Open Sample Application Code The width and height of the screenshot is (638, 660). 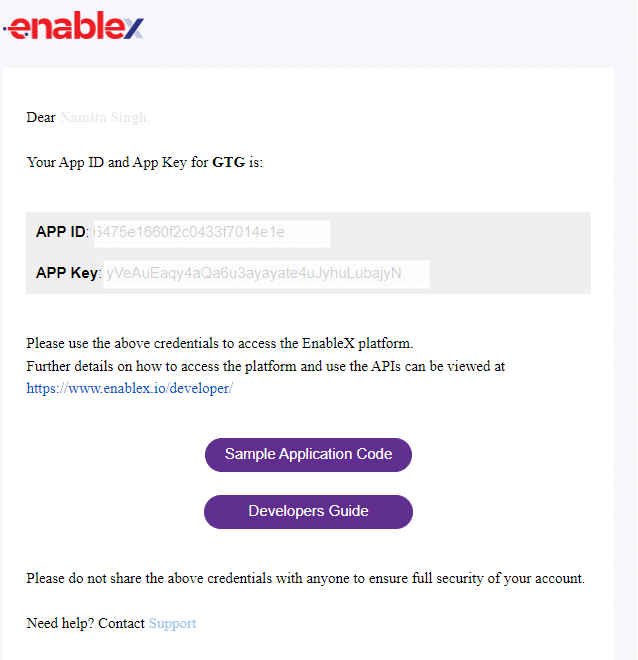pos(308,455)
